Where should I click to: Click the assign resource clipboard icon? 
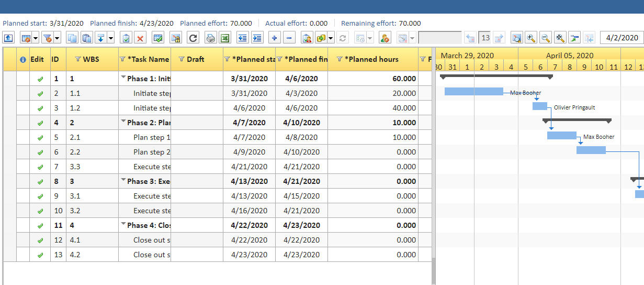point(307,38)
